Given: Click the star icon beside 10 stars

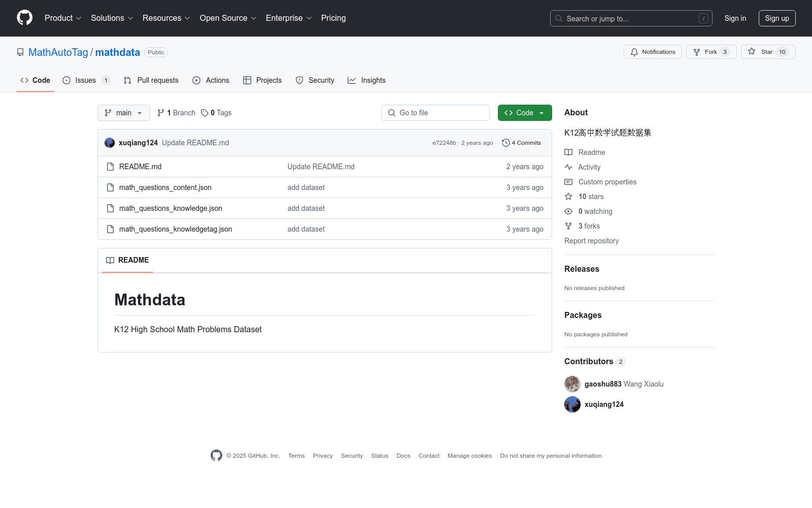Looking at the screenshot, I should (x=568, y=197).
